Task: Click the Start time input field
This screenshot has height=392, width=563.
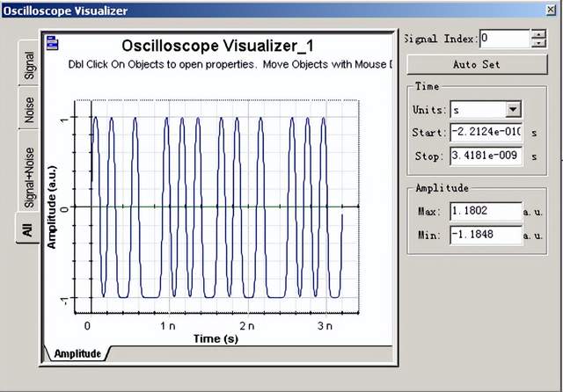Action: pyautogui.click(x=486, y=133)
